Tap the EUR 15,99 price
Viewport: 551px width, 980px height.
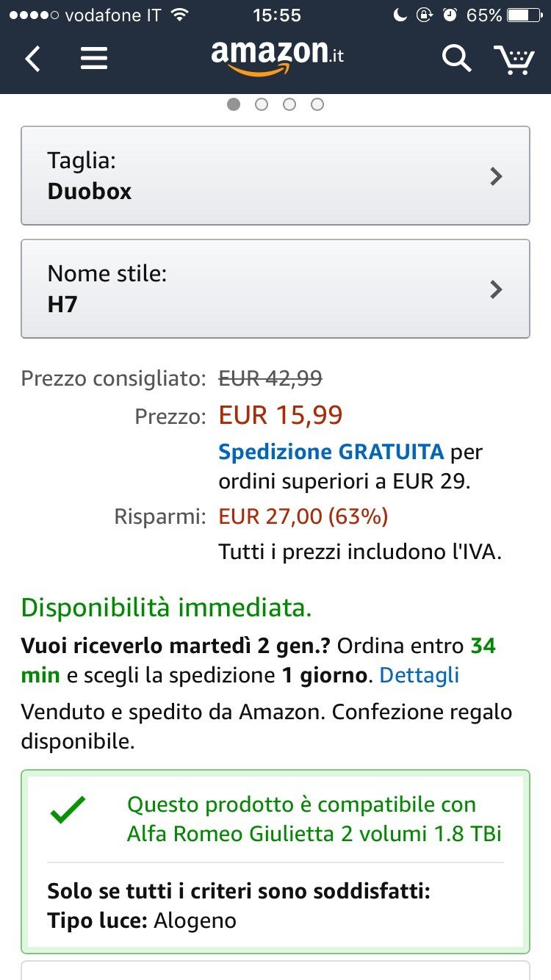tap(281, 416)
